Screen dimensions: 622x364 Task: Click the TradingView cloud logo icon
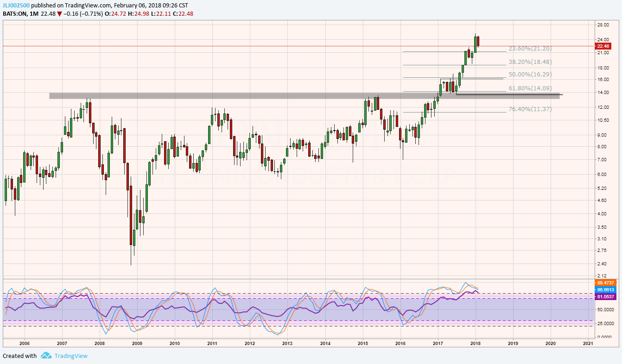point(46,356)
